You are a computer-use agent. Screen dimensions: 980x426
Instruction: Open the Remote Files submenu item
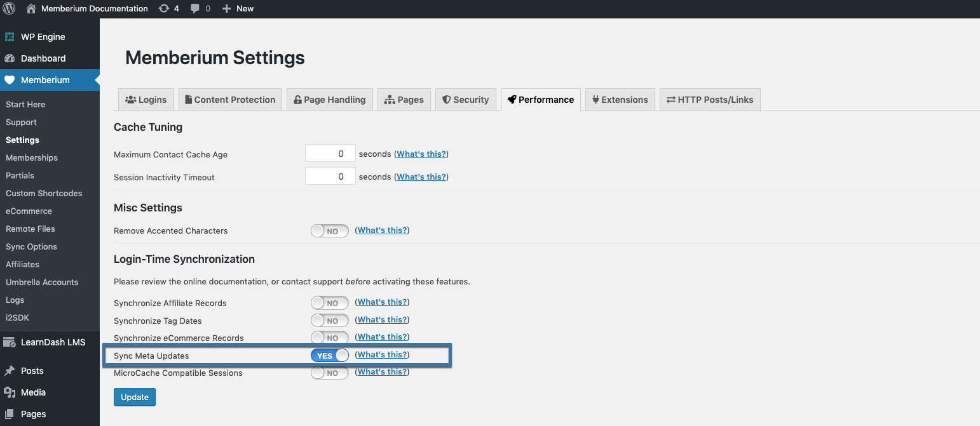pyautogui.click(x=31, y=229)
